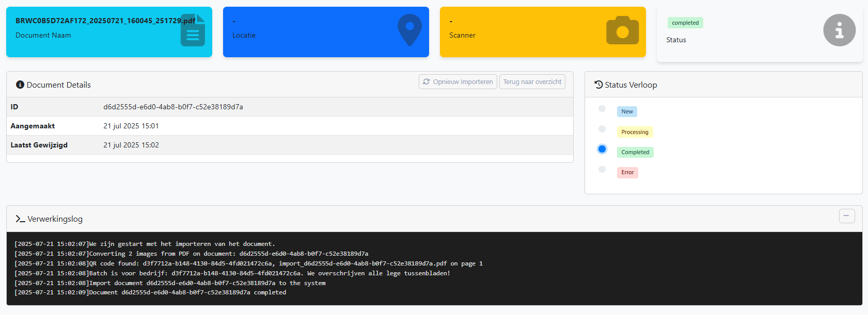
Task: Select the Error status radio button
Action: tap(602, 169)
